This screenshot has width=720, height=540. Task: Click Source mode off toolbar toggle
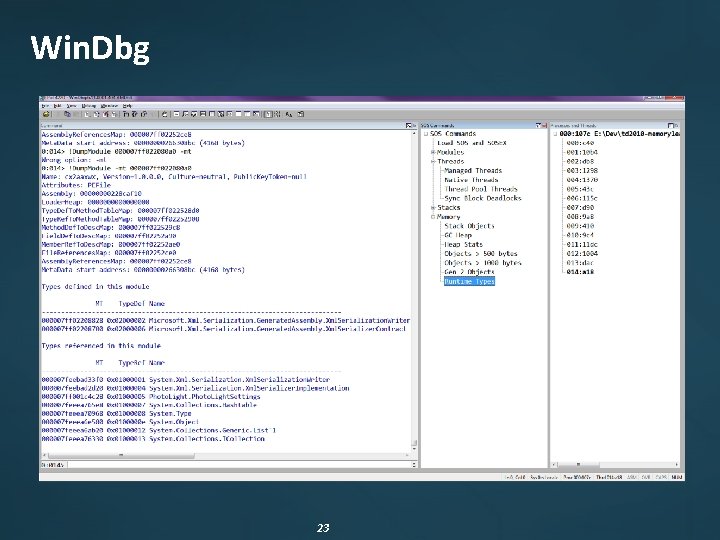coord(277,114)
